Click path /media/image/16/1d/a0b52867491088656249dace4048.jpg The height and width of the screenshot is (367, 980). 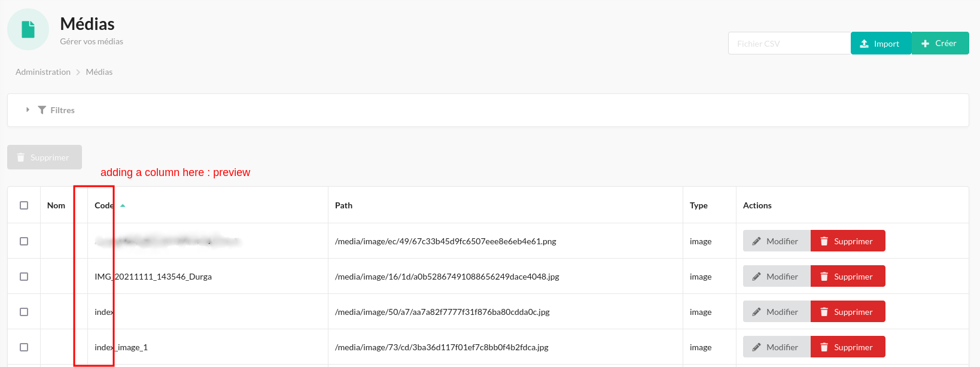click(447, 277)
